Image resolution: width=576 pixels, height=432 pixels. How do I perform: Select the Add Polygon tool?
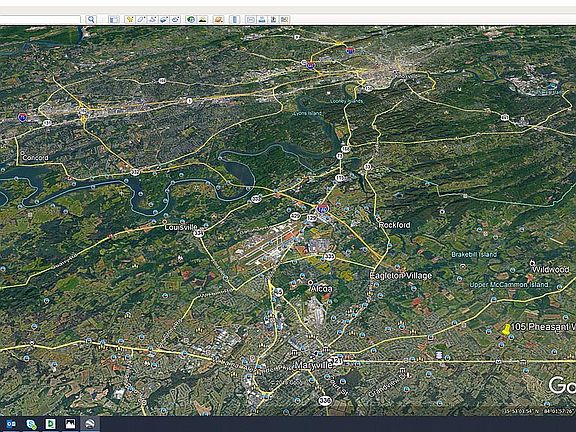point(141,19)
